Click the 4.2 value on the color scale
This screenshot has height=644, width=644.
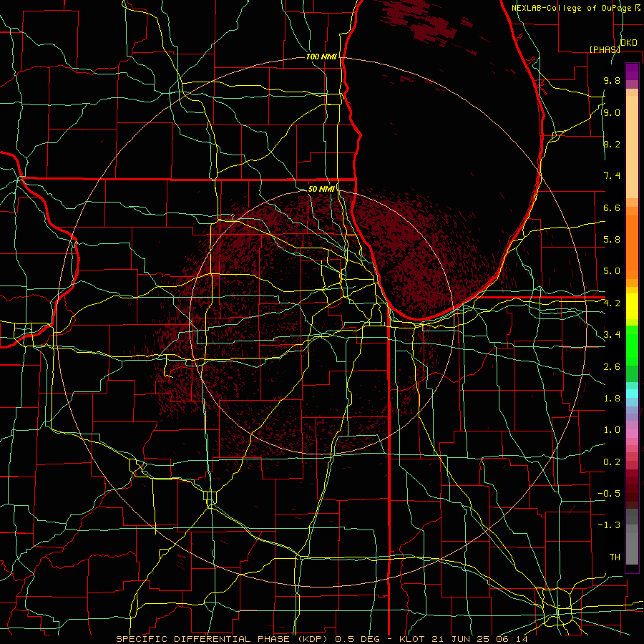(612, 303)
